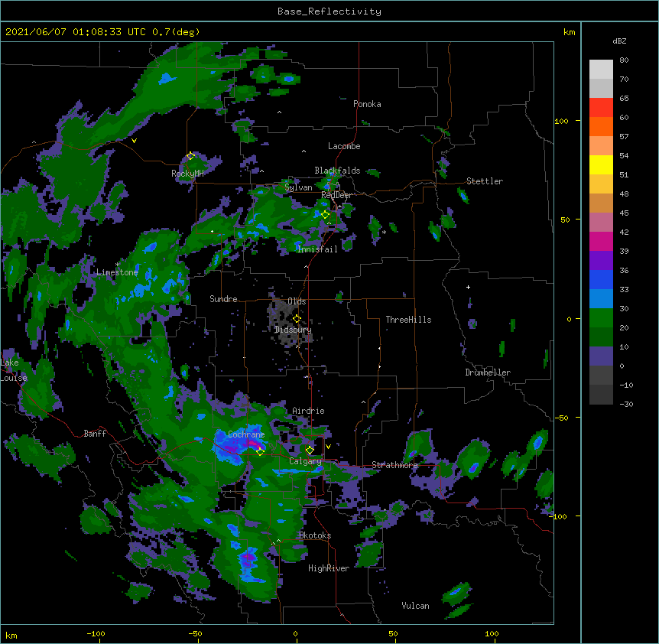Click the 57 value on the dBZ legend
Screen dimensions: 659x644
tap(624, 136)
